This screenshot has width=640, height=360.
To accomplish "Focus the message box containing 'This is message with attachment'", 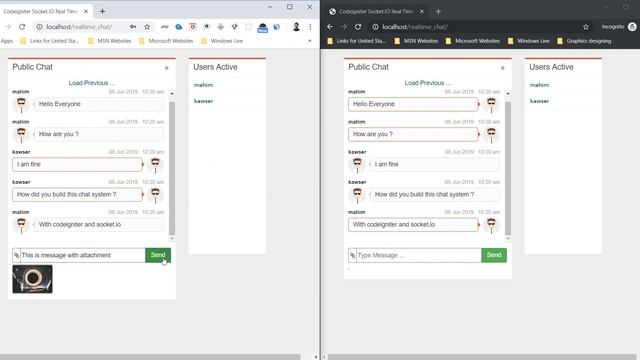I will 82,255.
